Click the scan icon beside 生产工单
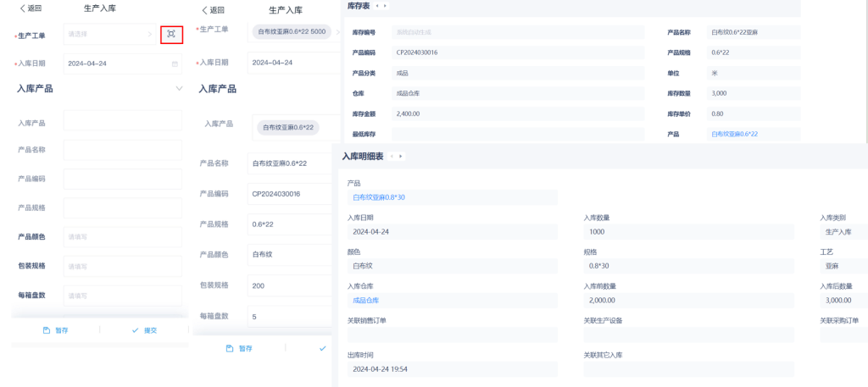Screen dimensions: 868x387 (171, 34)
